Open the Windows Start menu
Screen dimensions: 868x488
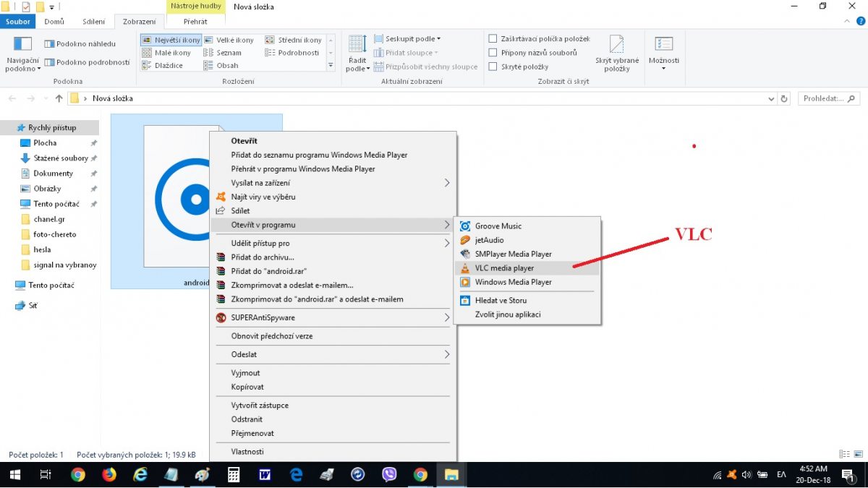pyautogui.click(x=14, y=475)
